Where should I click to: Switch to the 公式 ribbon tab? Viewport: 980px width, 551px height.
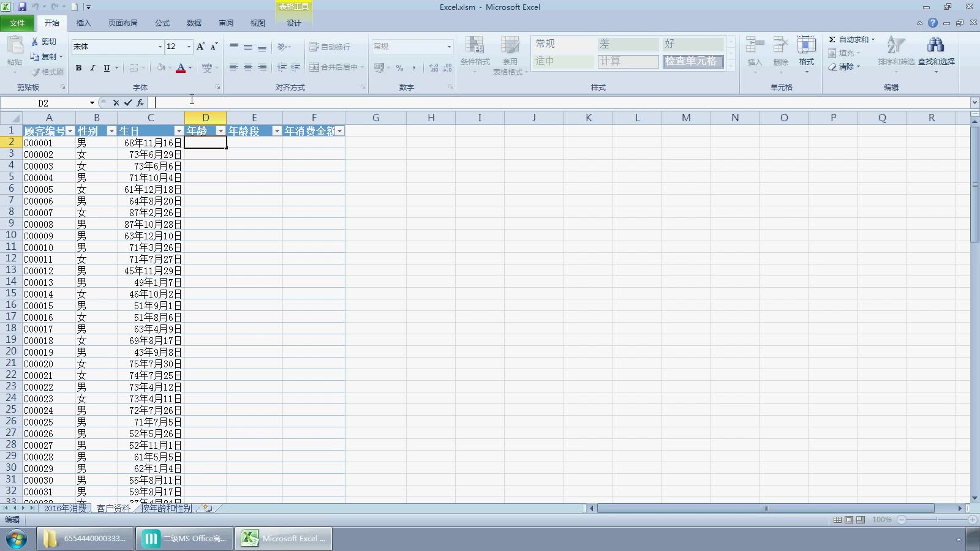point(162,23)
